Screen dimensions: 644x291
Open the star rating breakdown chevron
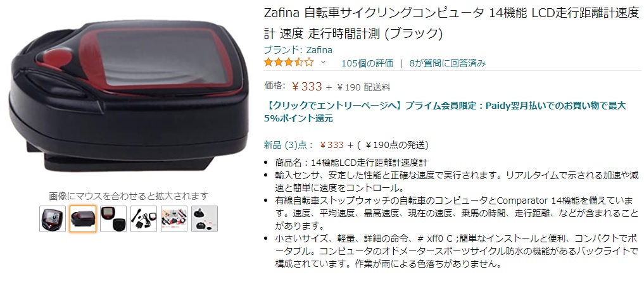coord(323,63)
